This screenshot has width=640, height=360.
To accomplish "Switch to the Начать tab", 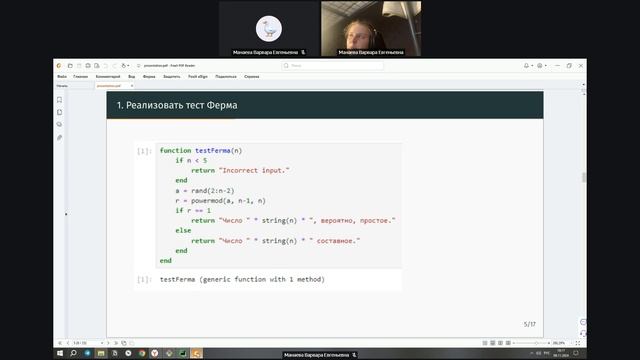I will (x=62, y=86).
